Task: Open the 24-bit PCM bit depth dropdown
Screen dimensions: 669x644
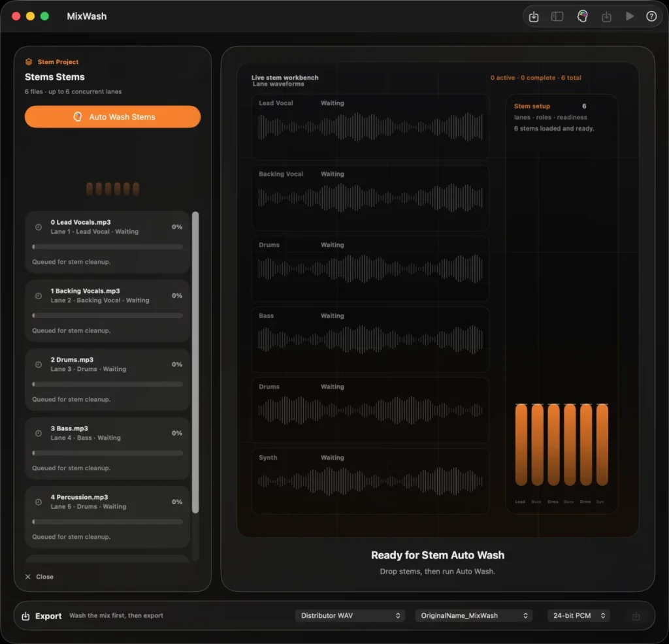Action: (579, 615)
